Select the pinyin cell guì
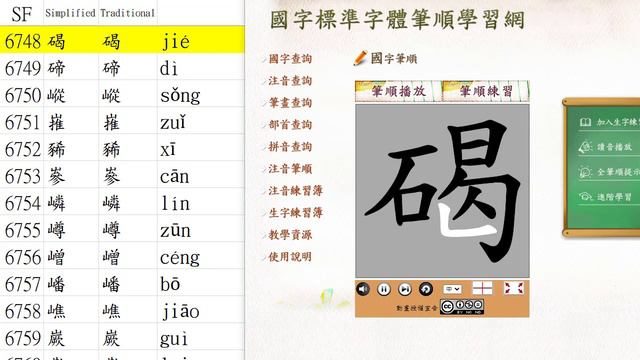640x360 pixels. (201, 337)
